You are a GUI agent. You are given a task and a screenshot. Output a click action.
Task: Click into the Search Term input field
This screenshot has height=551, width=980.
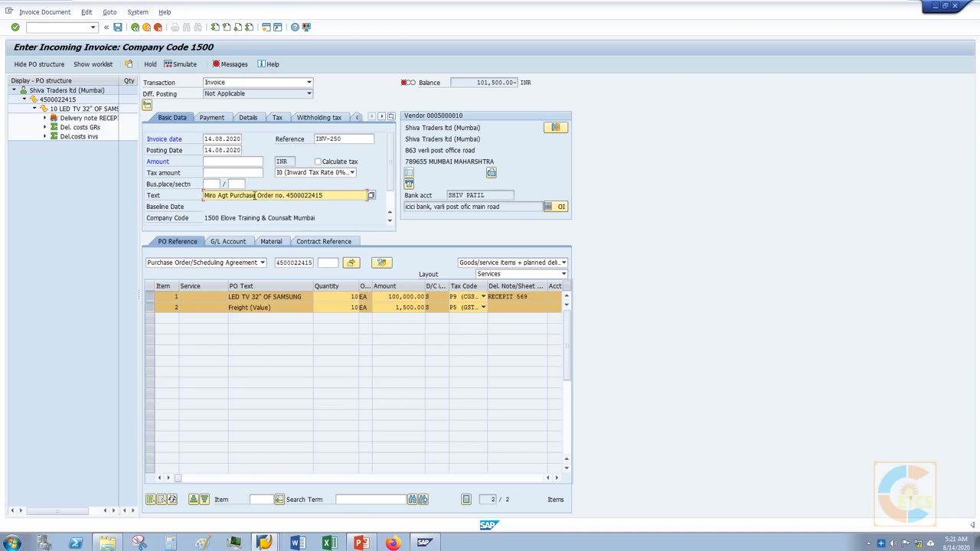pos(371,500)
